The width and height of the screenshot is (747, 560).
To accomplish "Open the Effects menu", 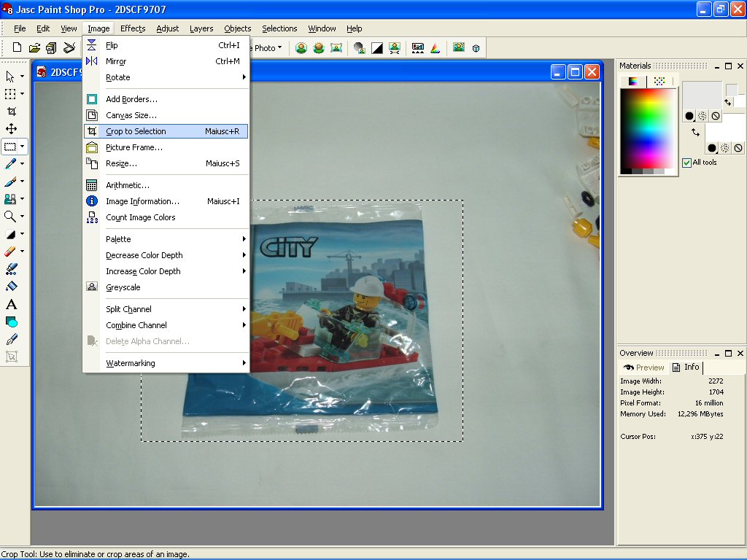I will tap(133, 28).
